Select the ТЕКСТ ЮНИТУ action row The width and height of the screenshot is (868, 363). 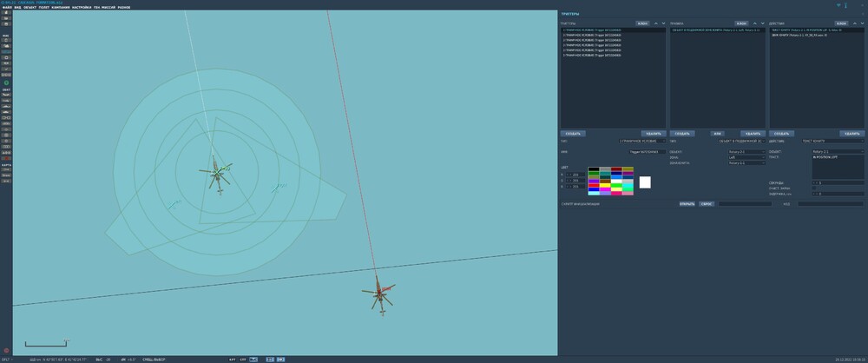click(x=817, y=30)
